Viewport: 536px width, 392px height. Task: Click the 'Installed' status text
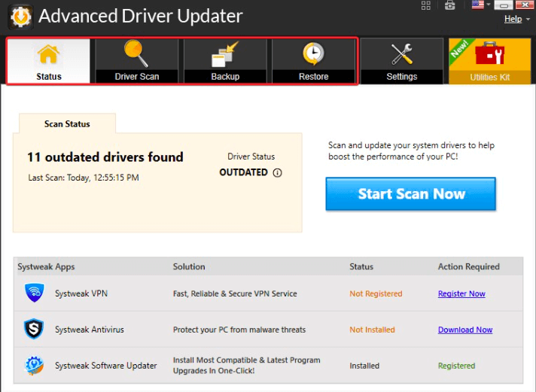(364, 366)
